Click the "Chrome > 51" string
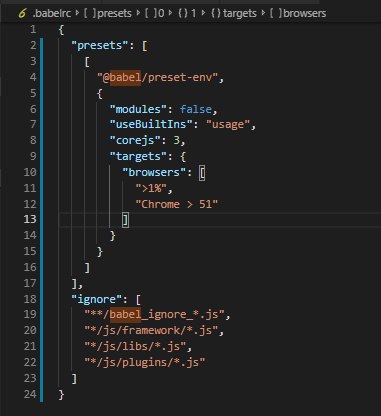Viewport: 381px width, 416px height. click(x=176, y=204)
